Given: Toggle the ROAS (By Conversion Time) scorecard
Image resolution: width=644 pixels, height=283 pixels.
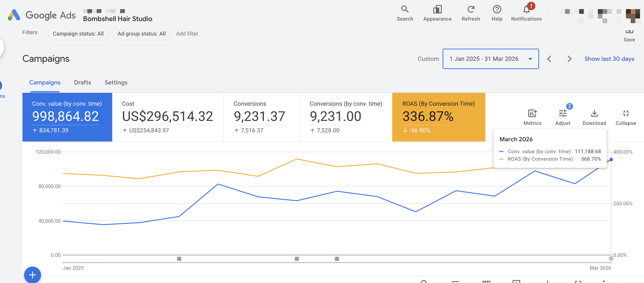Looking at the screenshot, I should [x=438, y=117].
